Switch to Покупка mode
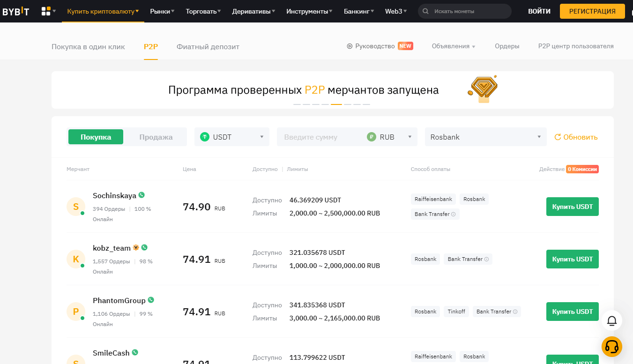Viewport: 633px width, 364px height. point(96,137)
